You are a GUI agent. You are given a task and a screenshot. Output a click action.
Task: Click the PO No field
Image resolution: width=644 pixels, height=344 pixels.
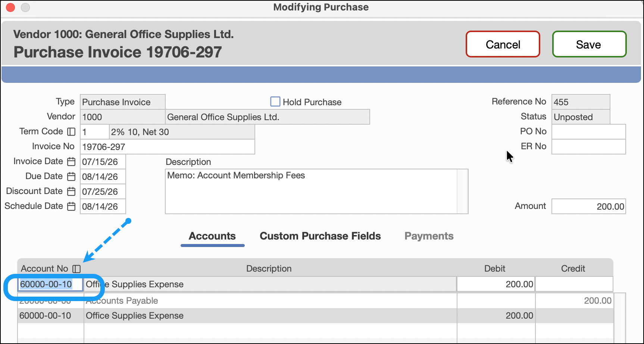pos(589,132)
